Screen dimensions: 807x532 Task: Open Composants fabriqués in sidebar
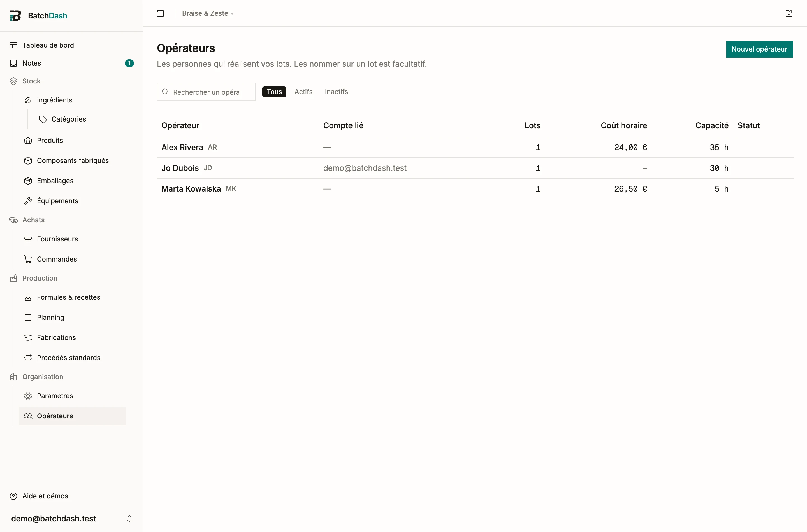(72, 160)
